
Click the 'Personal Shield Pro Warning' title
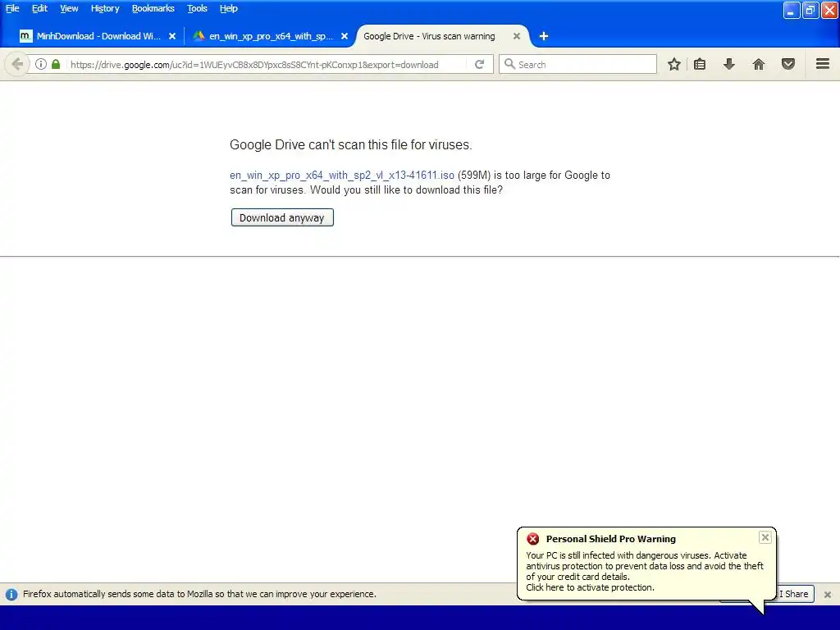point(610,539)
